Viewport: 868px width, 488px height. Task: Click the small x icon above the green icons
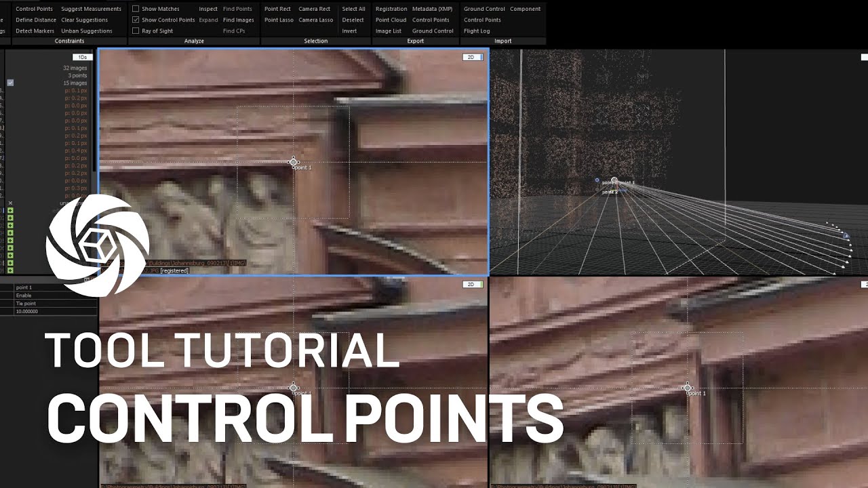pos(10,203)
